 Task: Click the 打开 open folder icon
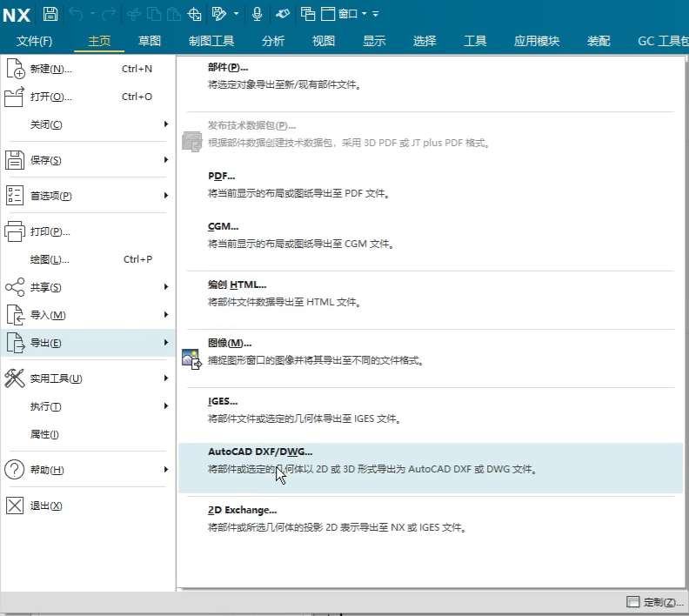[15, 97]
